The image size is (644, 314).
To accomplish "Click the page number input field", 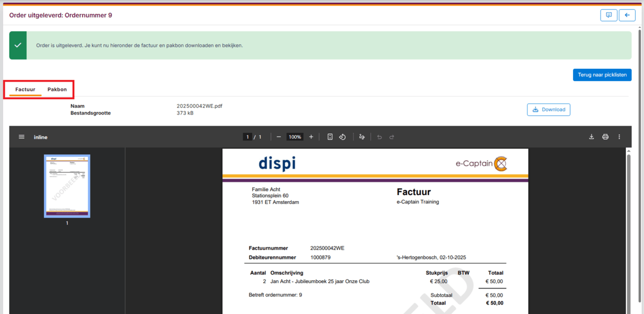I will click(x=248, y=137).
